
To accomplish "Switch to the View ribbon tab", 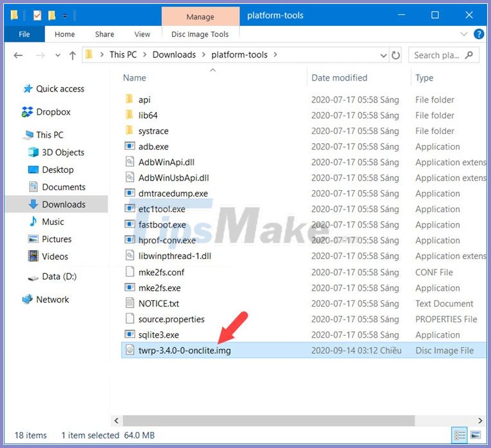I will click(142, 34).
